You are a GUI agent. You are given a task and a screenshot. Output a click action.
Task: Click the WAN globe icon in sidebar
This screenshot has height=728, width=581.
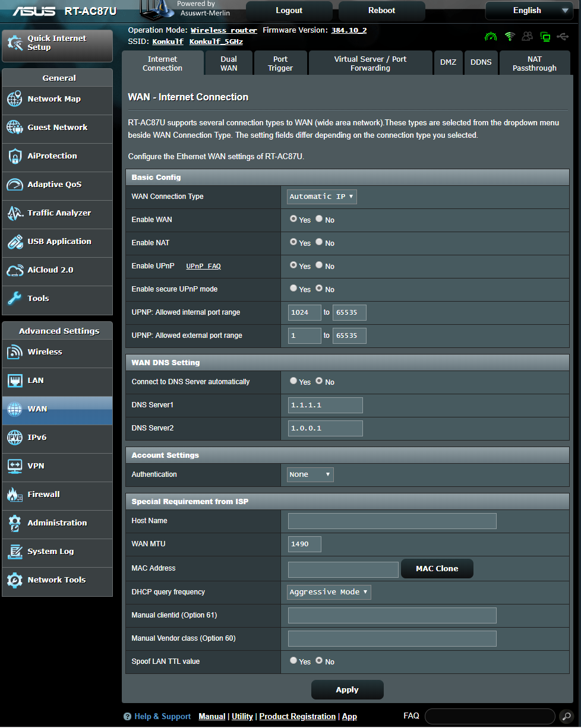[15, 409]
